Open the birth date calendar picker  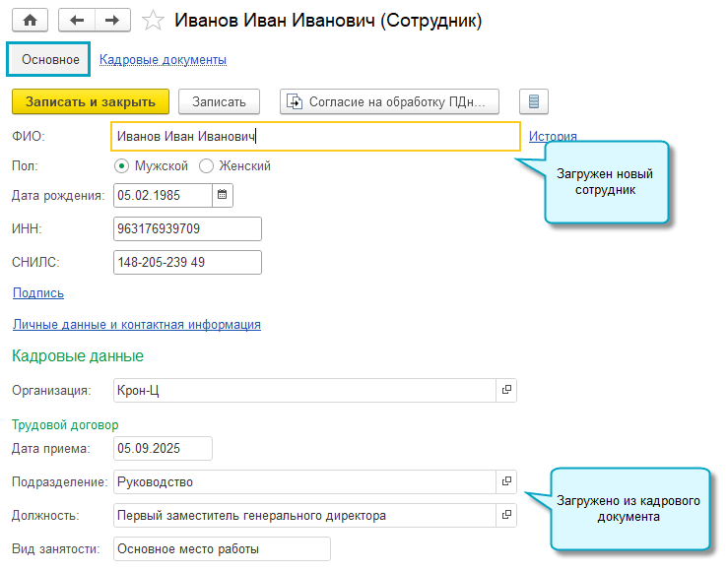(223, 195)
